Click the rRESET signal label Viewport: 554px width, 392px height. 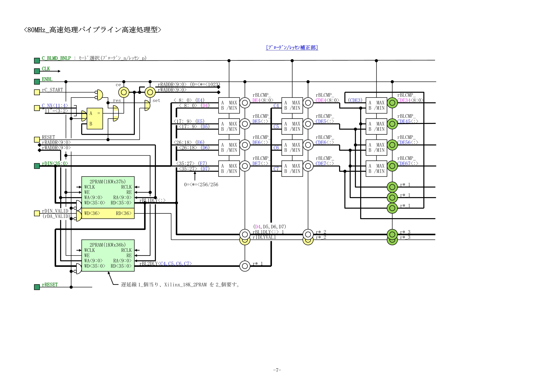click(50, 285)
